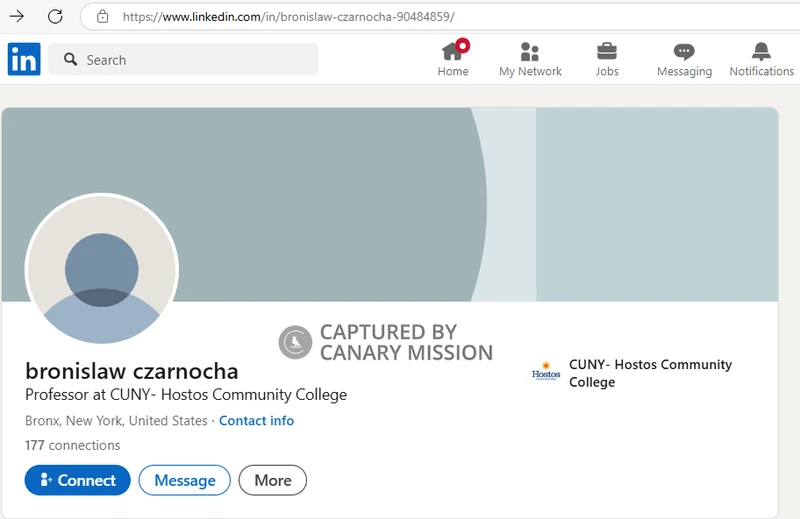Screen dimensions: 800x519
Task: Focus the LinkedIn Search field
Action: click(x=183, y=59)
